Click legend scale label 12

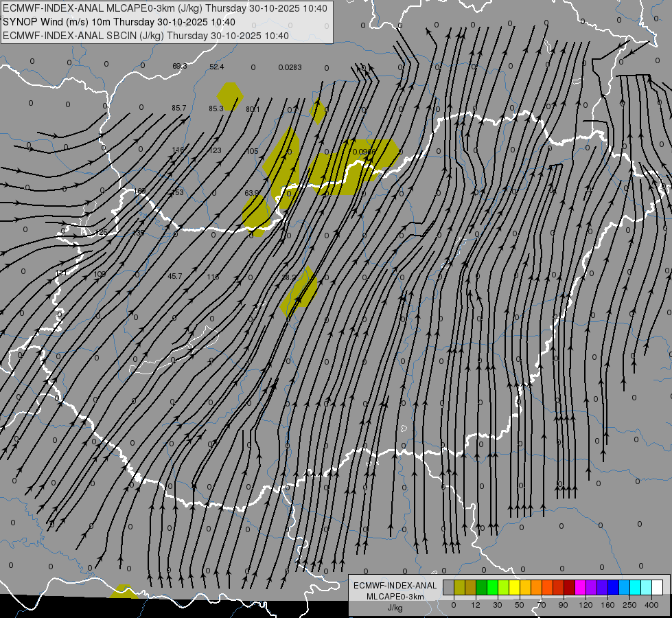pos(476,605)
